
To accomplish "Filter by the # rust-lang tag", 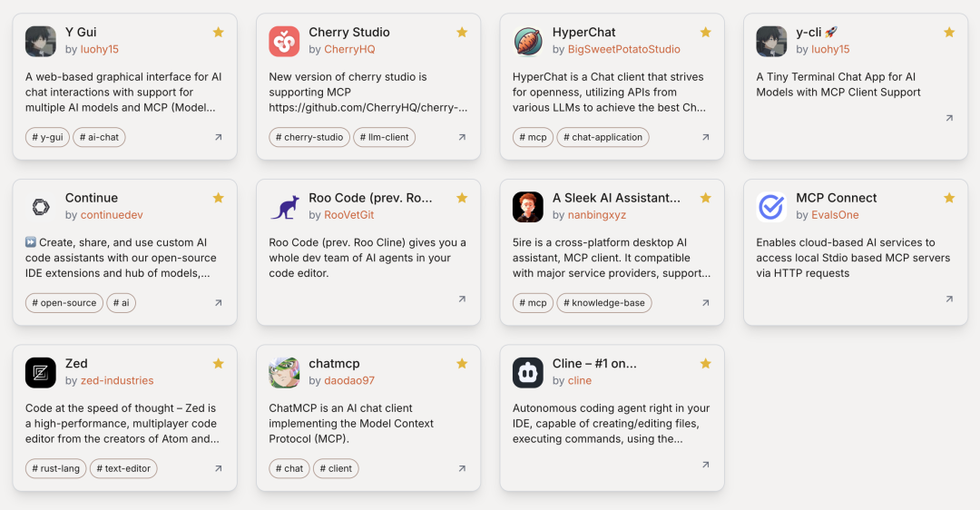I will click(55, 468).
